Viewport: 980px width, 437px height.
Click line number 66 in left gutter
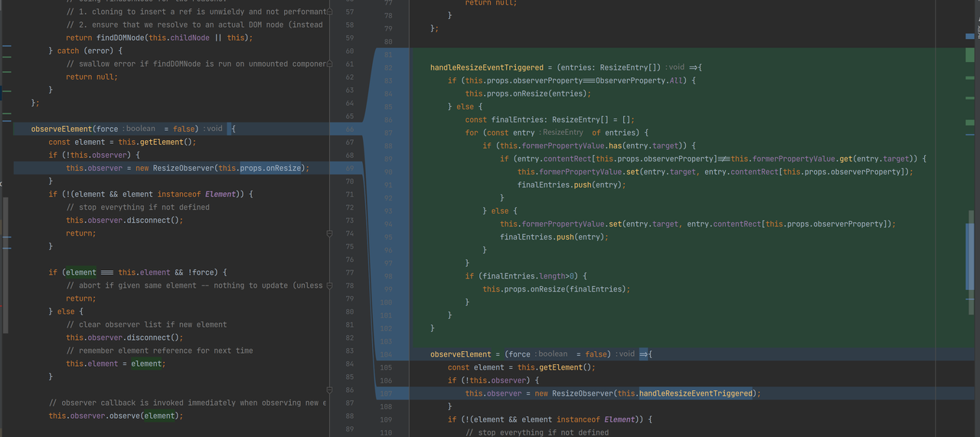349,129
